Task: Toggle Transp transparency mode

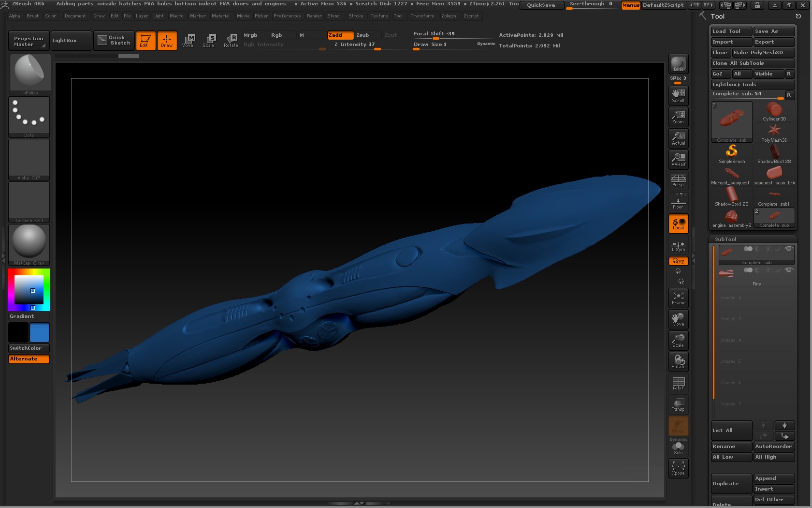Action: pyautogui.click(x=678, y=404)
